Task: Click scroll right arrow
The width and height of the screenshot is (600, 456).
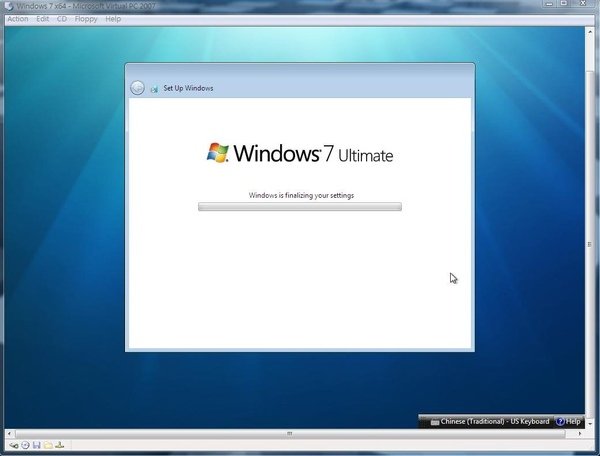Action: click(x=580, y=433)
